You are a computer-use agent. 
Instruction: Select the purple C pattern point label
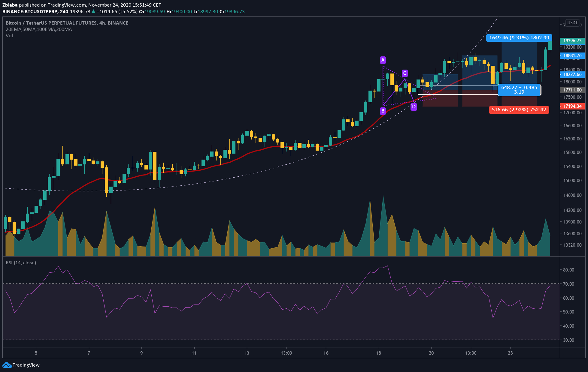point(405,73)
